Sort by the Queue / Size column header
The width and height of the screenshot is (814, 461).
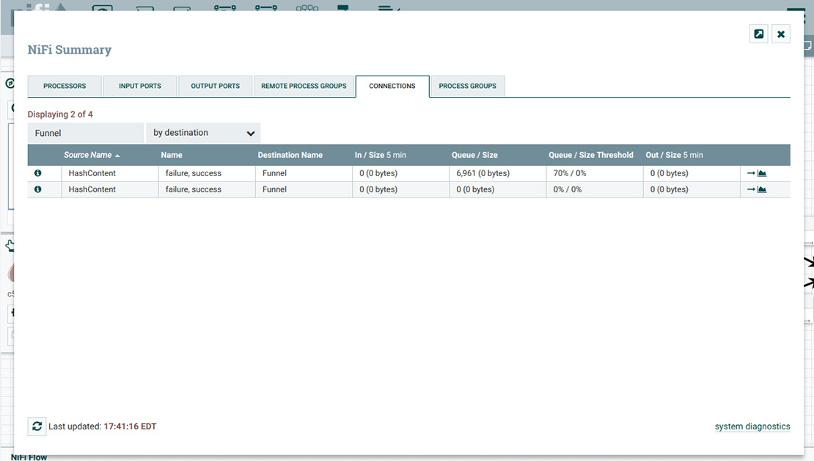pyautogui.click(x=474, y=155)
